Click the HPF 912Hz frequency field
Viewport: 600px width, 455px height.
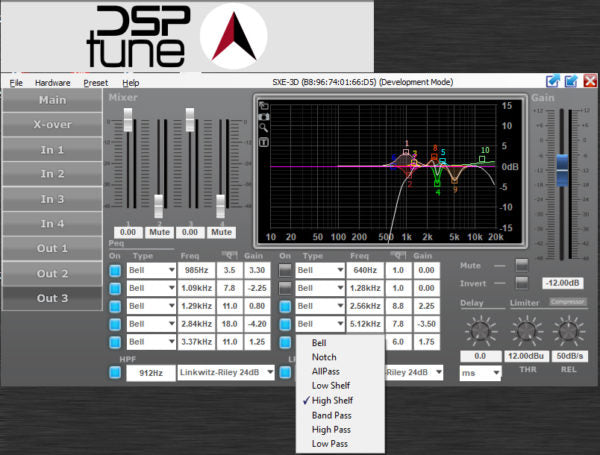[151, 373]
